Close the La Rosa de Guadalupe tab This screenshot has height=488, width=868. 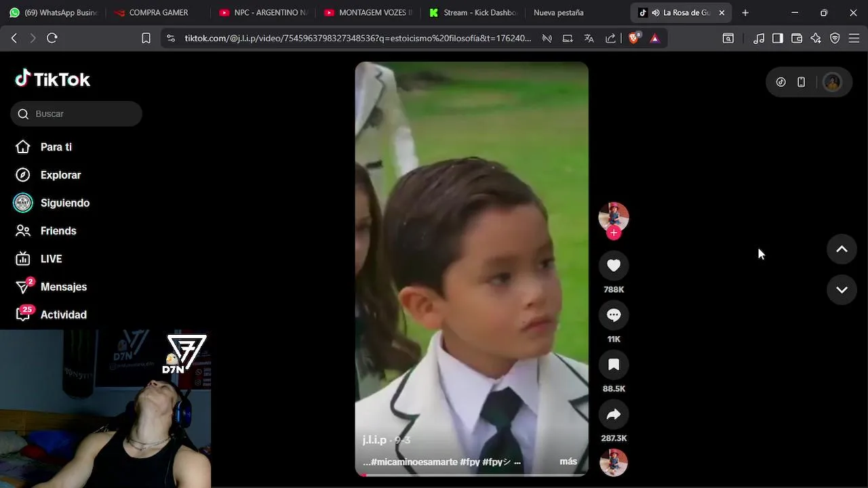pyautogui.click(x=722, y=12)
